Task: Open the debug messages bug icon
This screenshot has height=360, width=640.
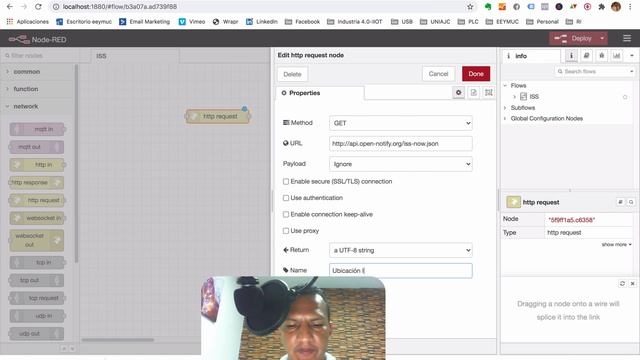Action: 601,56
